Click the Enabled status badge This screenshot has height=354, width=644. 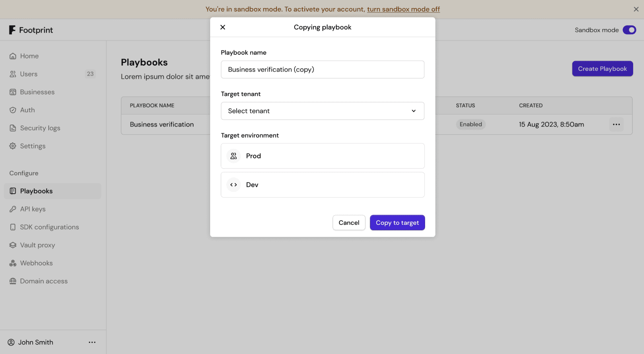(471, 124)
